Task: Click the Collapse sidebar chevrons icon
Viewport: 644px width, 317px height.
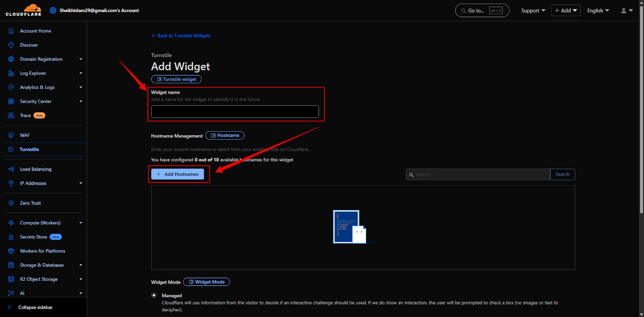Action: pos(10,307)
